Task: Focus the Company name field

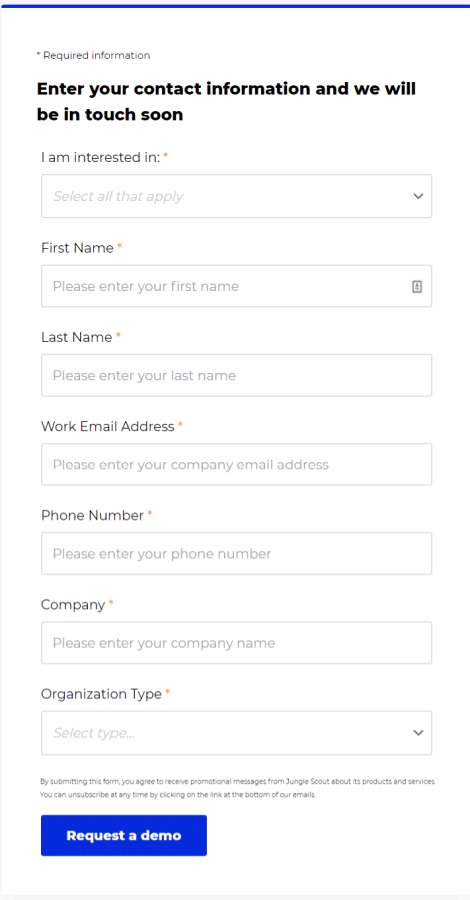Action: point(236,643)
